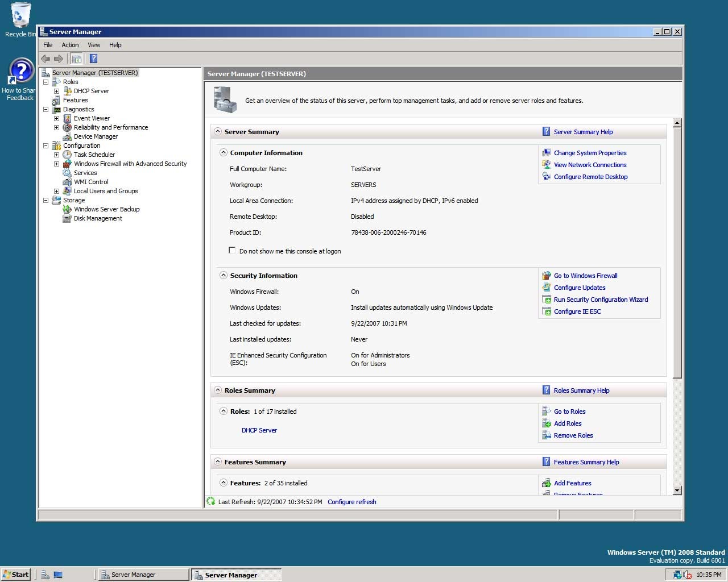
Task: Open the How to Share Feedback desktop icon
Action: (x=20, y=80)
